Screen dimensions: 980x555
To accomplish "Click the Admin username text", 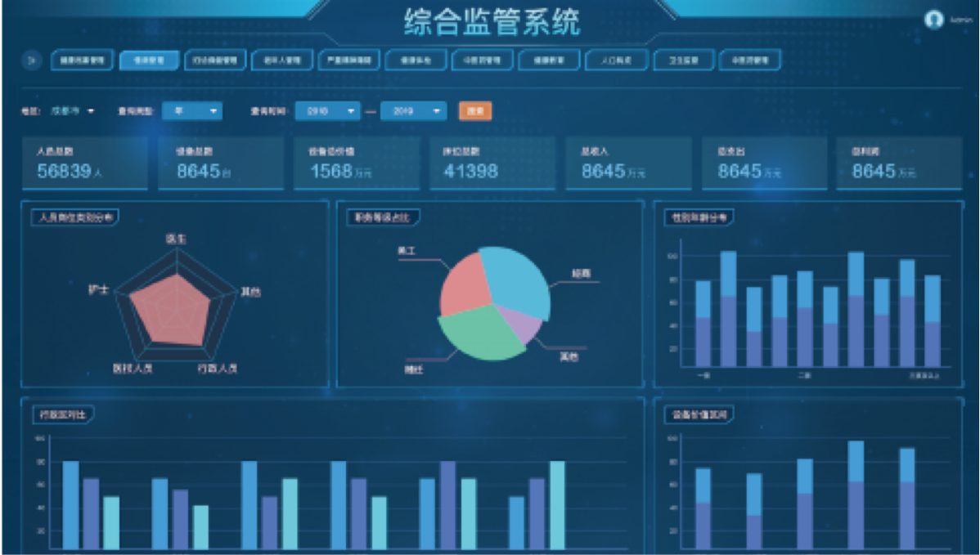I will click(x=960, y=20).
